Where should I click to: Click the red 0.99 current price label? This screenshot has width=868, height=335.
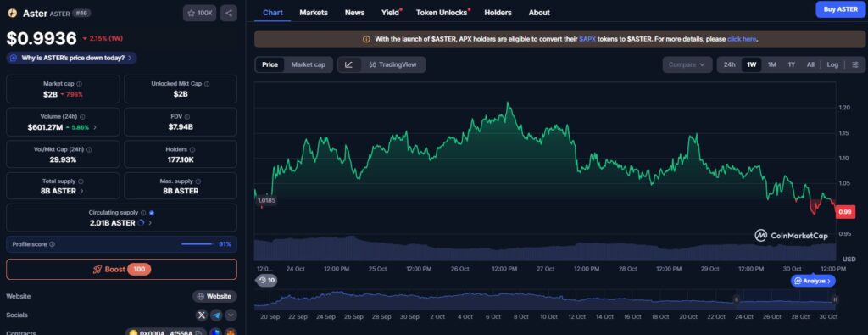(845, 211)
